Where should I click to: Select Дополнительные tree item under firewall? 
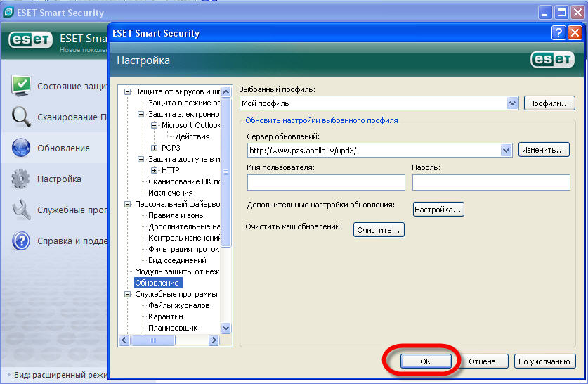pos(184,226)
